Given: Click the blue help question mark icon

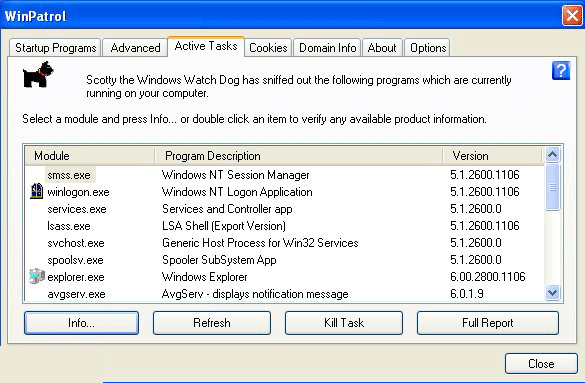Looking at the screenshot, I should (561, 70).
